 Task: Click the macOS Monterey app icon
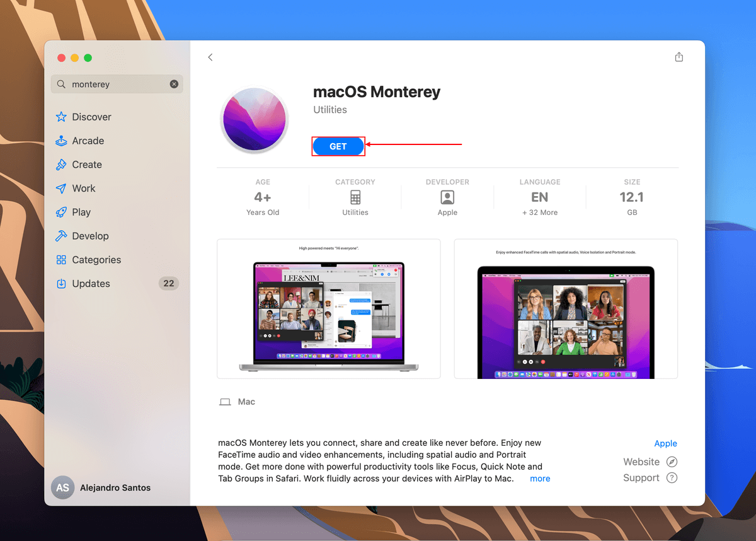254,120
